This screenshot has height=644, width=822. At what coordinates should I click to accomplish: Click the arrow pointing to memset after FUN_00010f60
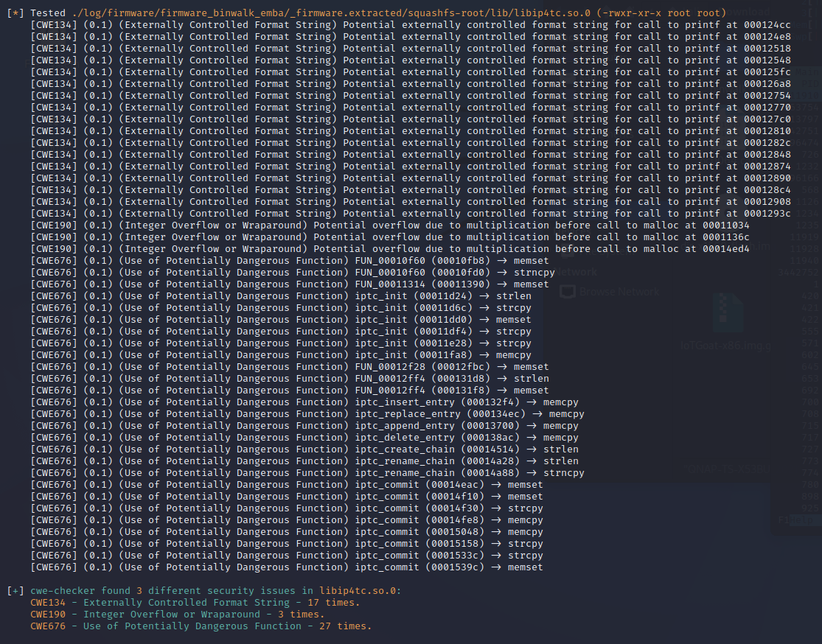point(503,260)
